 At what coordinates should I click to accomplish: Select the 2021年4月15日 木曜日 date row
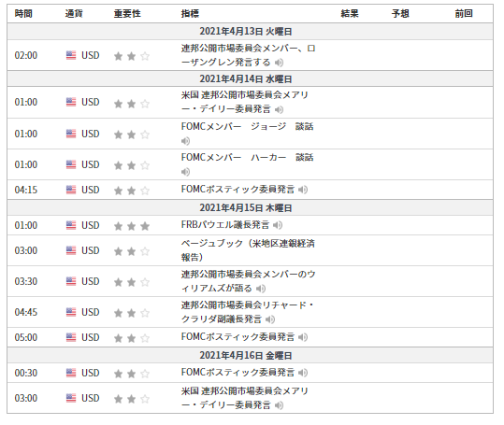pyautogui.click(x=250, y=207)
